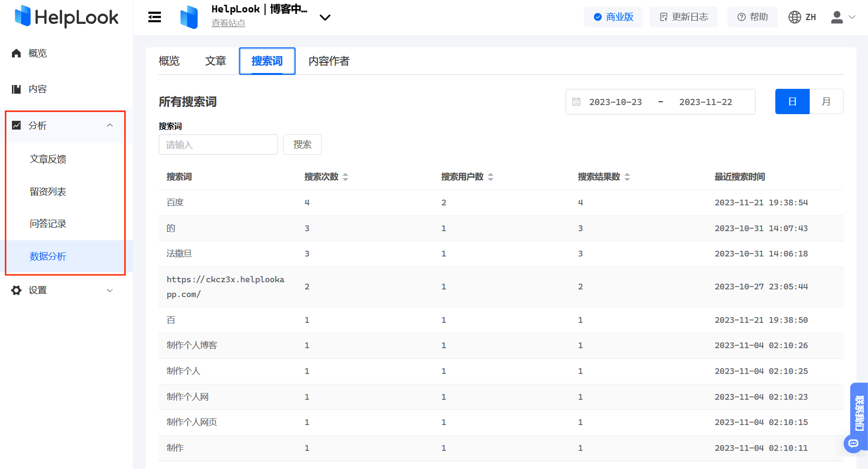Click the 商业版 button

613,17
